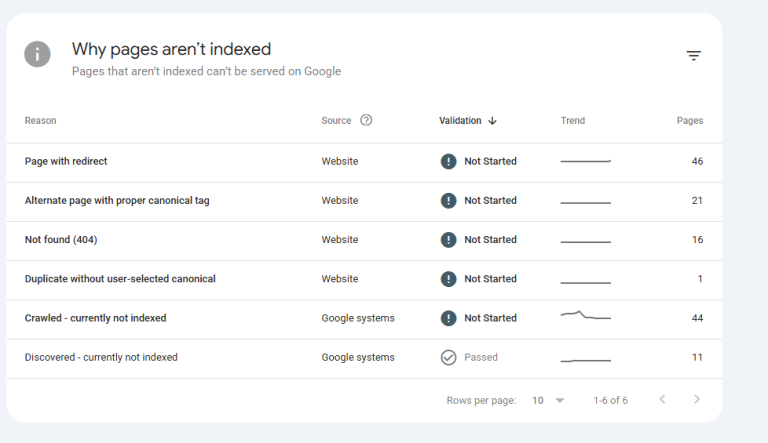
Task: Click subtitle about pages not served on Google
Action: (206, 72)
